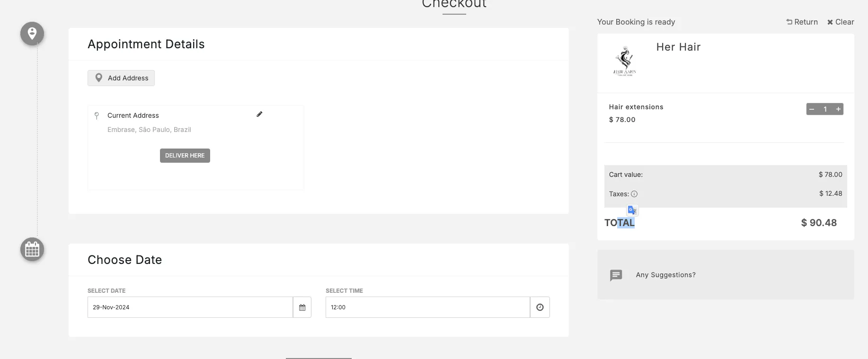
Task: Decrease Hair extensions quantity
Action: coord(812,109)
